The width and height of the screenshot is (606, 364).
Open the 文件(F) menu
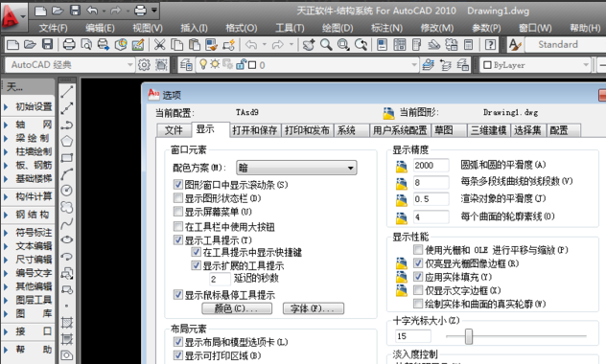pyautogui.click(x=53, y=28)
